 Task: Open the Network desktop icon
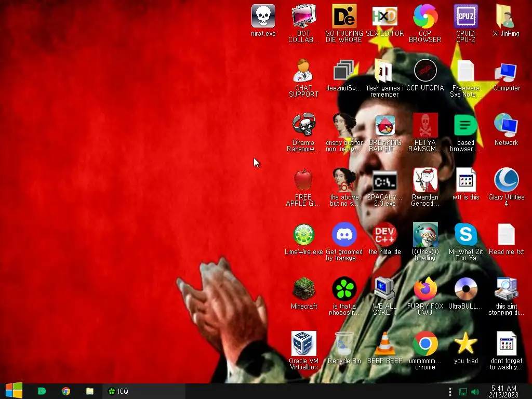click(x=506, y=125)
